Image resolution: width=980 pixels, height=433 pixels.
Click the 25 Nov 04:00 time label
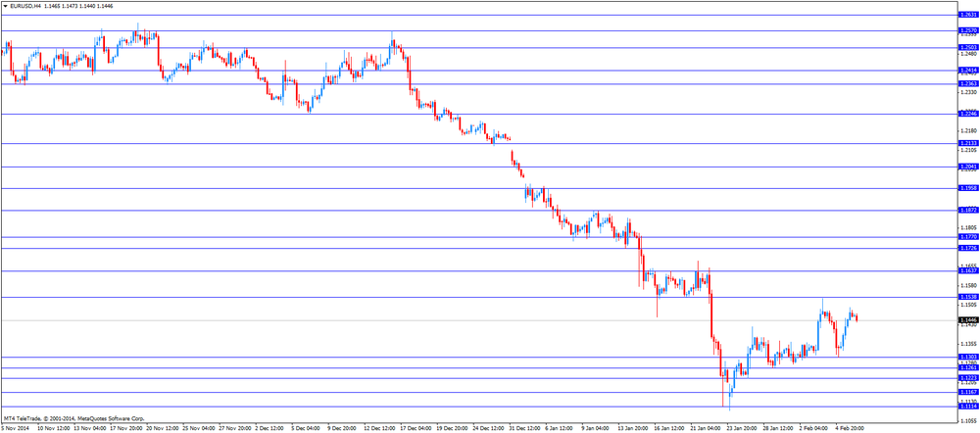198,429
